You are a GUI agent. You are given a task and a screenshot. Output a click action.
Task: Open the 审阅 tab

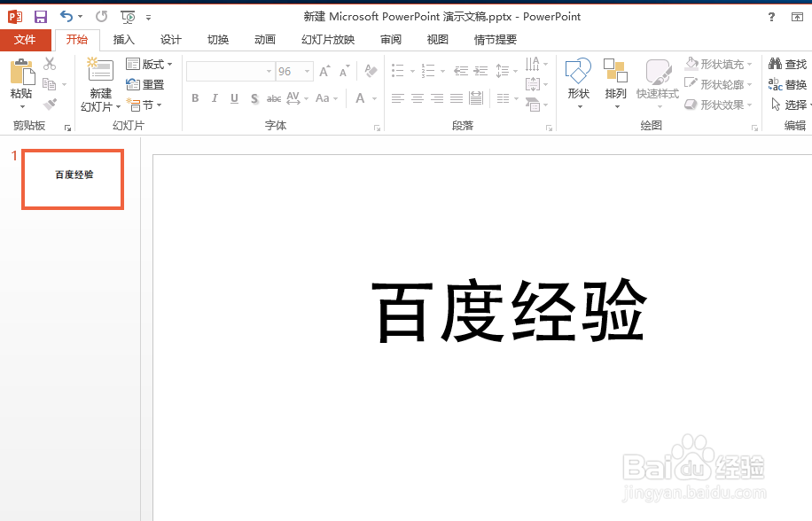(391, 40)
